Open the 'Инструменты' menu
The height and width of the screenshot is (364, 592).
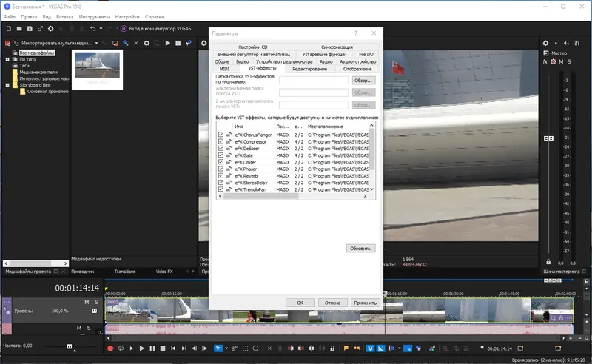click(x=94, y=17)
